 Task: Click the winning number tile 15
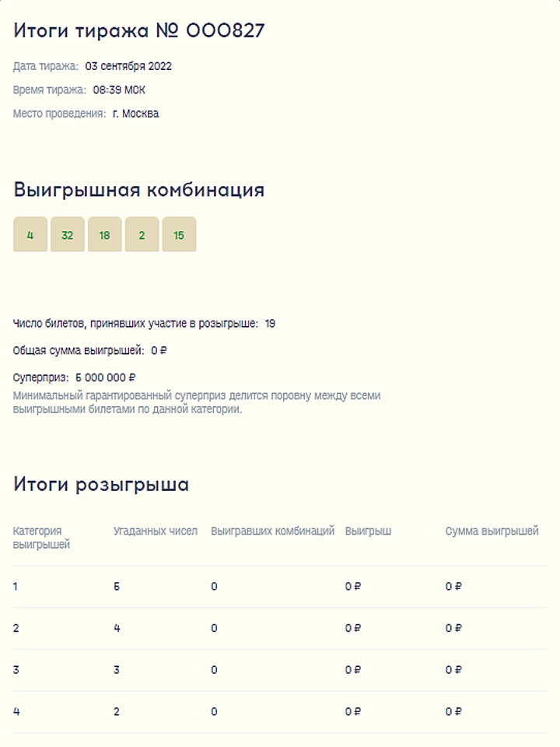179,235
